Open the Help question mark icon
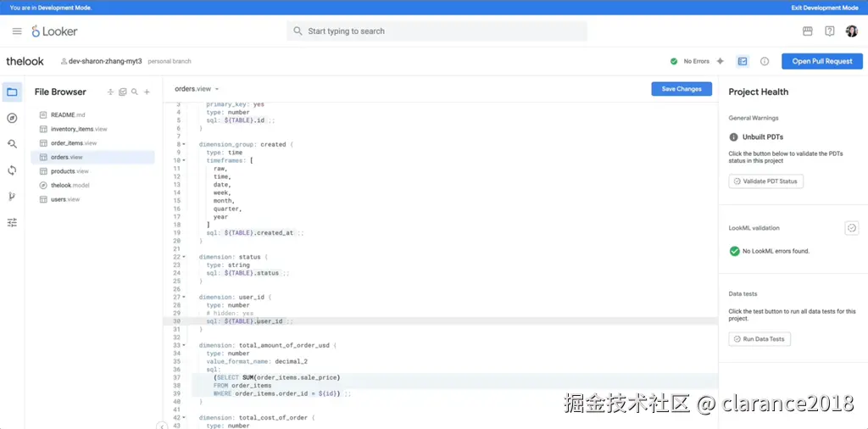This screenshot has height=429, width=868. 829,31
